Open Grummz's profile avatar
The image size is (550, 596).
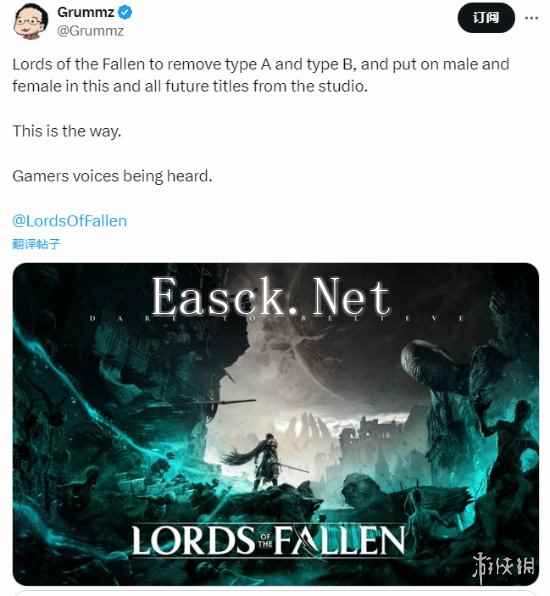[30, 21]
